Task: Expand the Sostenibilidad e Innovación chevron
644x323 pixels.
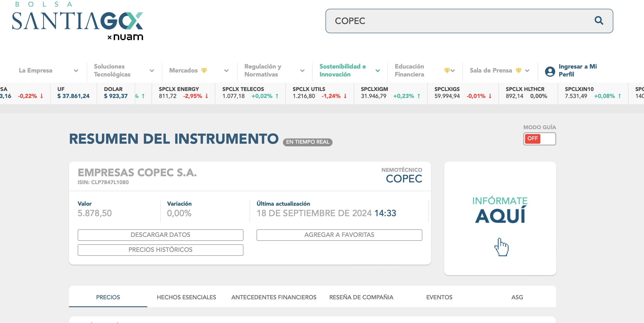Action: coord(378,71)
